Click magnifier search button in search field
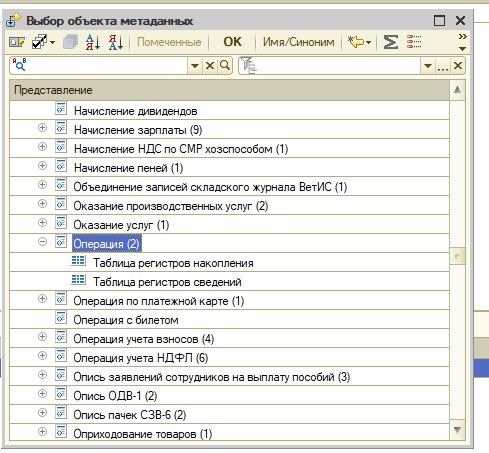 [225, 65]
